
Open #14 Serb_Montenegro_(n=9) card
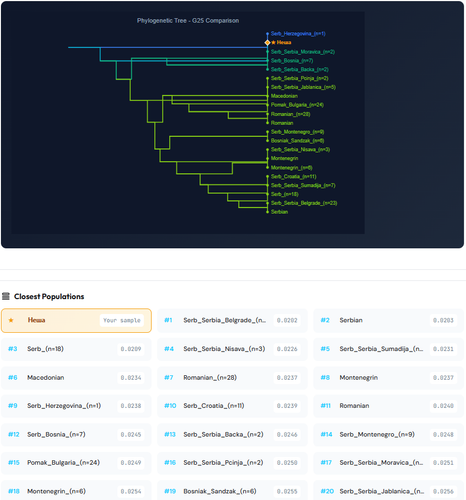(x=388, y=435)
